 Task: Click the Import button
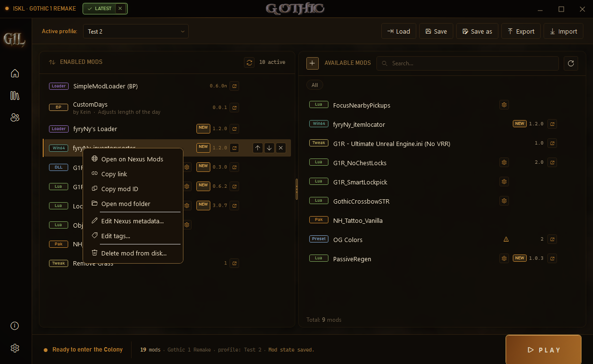[563, 31]
